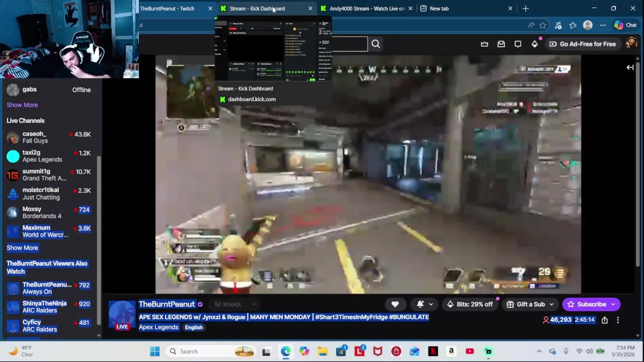Open Whispers chat bubble icon
Image resolution: width=644 pixels, height=362 pixels.
coord(518,44)
